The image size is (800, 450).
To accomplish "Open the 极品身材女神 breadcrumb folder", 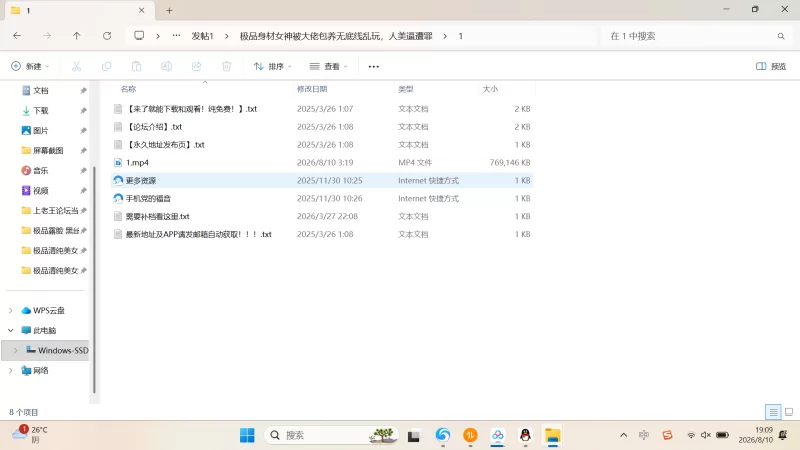I will (x=336, y=36).
